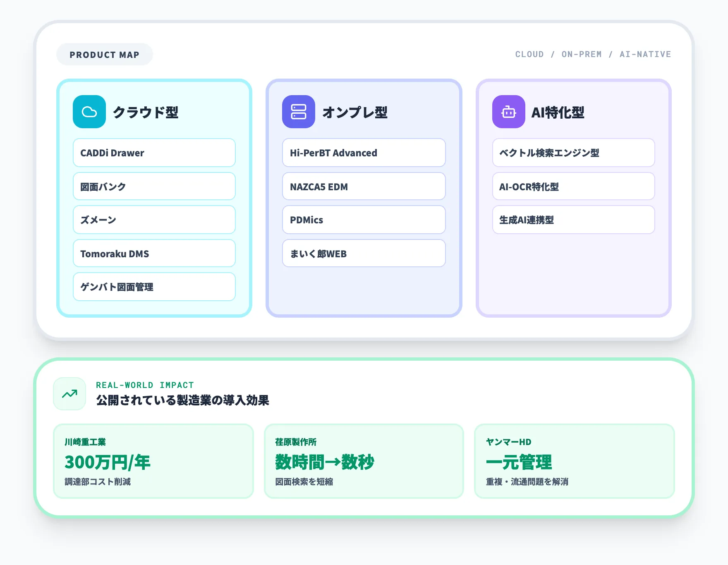This screenshot has height=565, width=728.
Task: Open the growth chart icon in Real-World Impact
Action: pyautogui.click(x=69, y=394)
